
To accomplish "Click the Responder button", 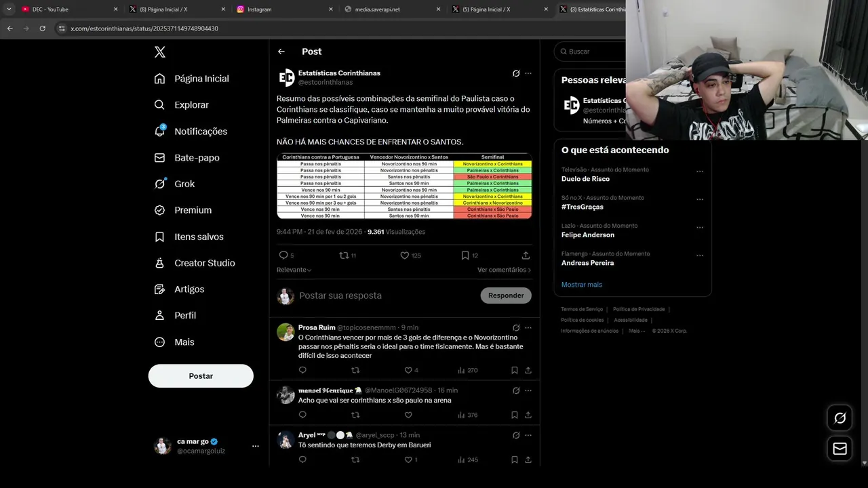I will [x=506, y=296].
